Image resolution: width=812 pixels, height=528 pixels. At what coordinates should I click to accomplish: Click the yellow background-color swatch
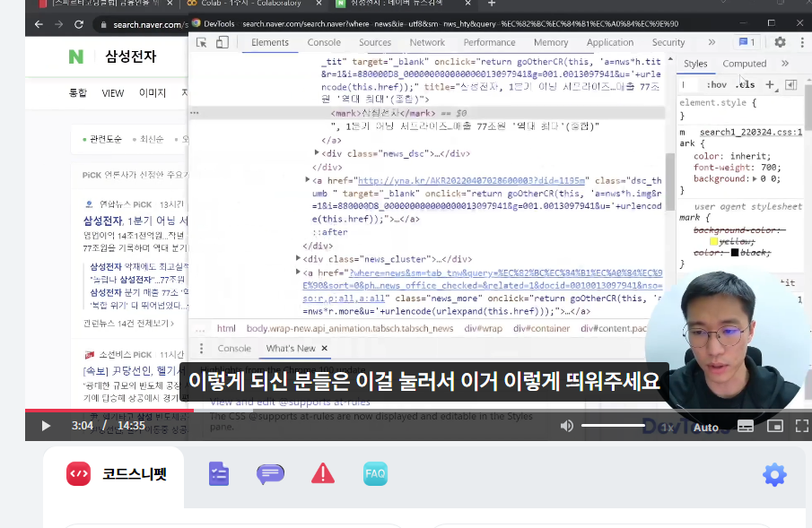(x=713, y=242)
